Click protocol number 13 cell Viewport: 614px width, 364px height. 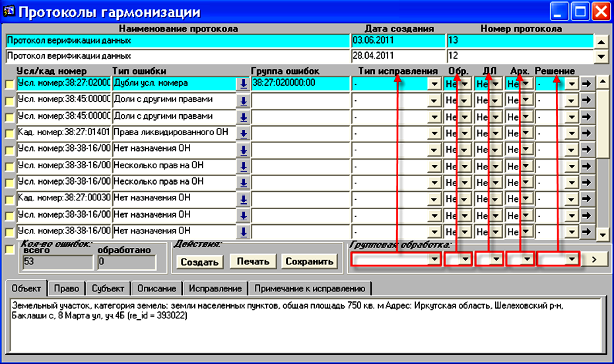pyautogui.click(x=520, y=41)
